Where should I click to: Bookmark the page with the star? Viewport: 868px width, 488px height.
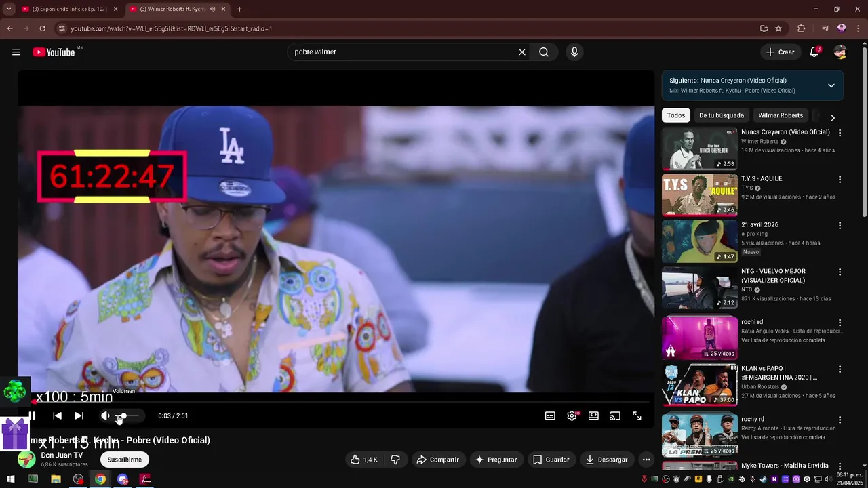[x=778, y=28]
